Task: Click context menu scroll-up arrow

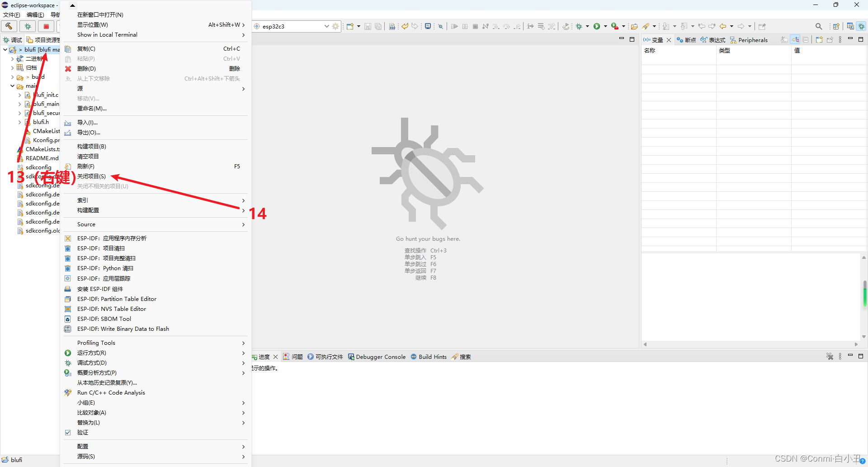Action: coord(72,5)
